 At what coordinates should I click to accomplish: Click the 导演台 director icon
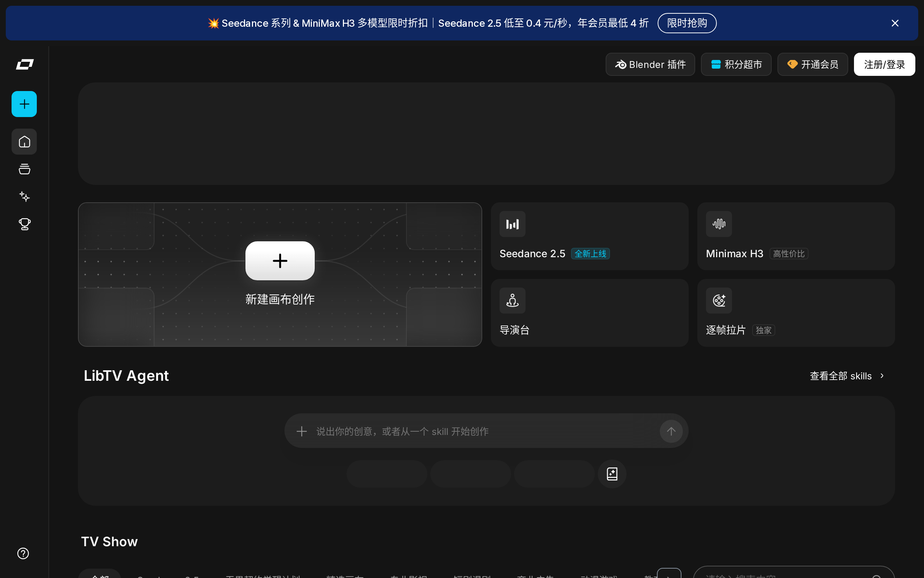pyautogui.click(x=512, y=301)
